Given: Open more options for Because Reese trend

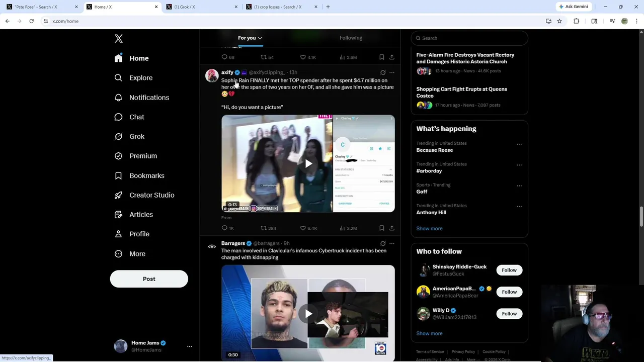Looking at the screenshot, I should click(519, 144).
